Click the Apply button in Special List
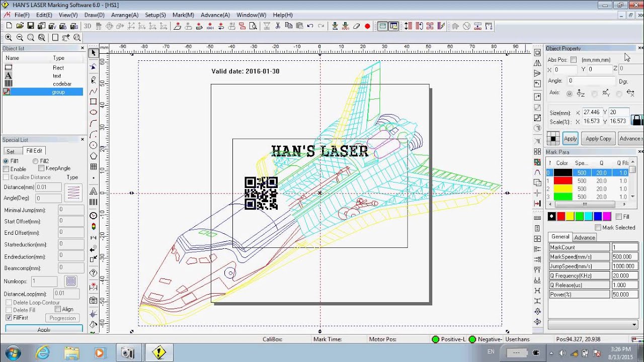Screen dimensions: 644x362 pos(44,329)
